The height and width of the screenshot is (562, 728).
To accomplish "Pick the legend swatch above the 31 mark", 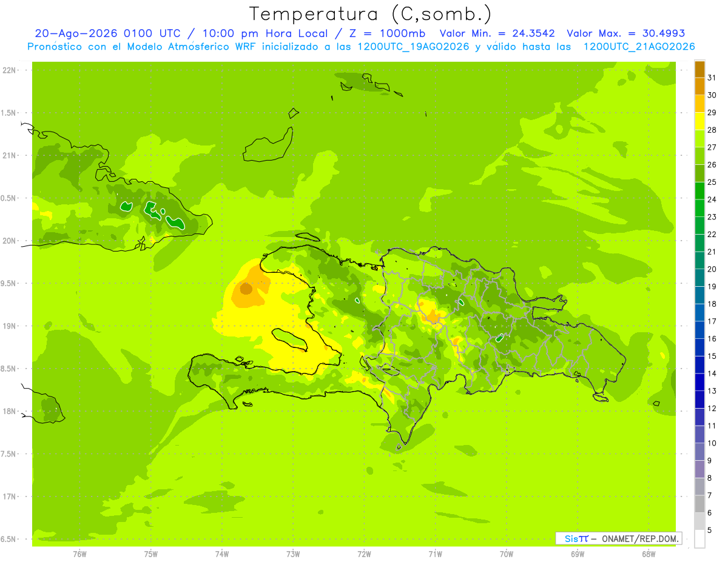I will [699, 69].
